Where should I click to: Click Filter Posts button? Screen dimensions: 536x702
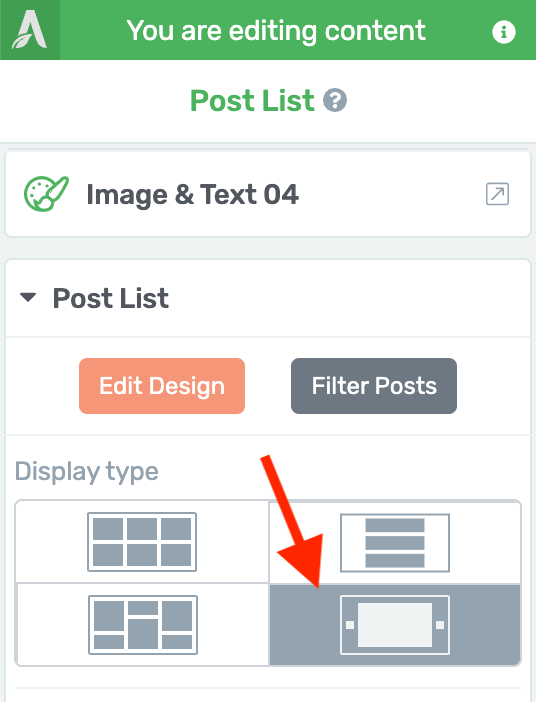point(374,385)
